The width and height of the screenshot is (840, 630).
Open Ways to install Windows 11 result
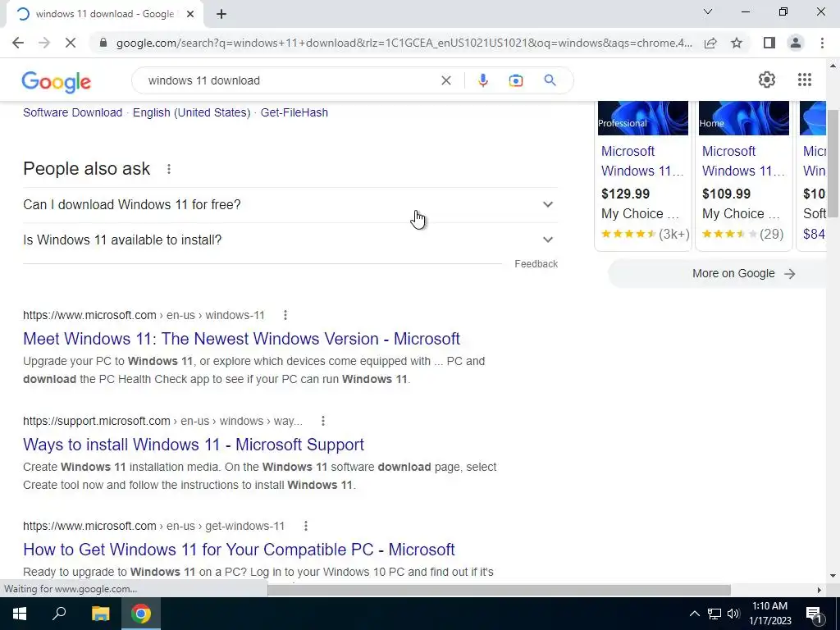(x=194, y=445)
